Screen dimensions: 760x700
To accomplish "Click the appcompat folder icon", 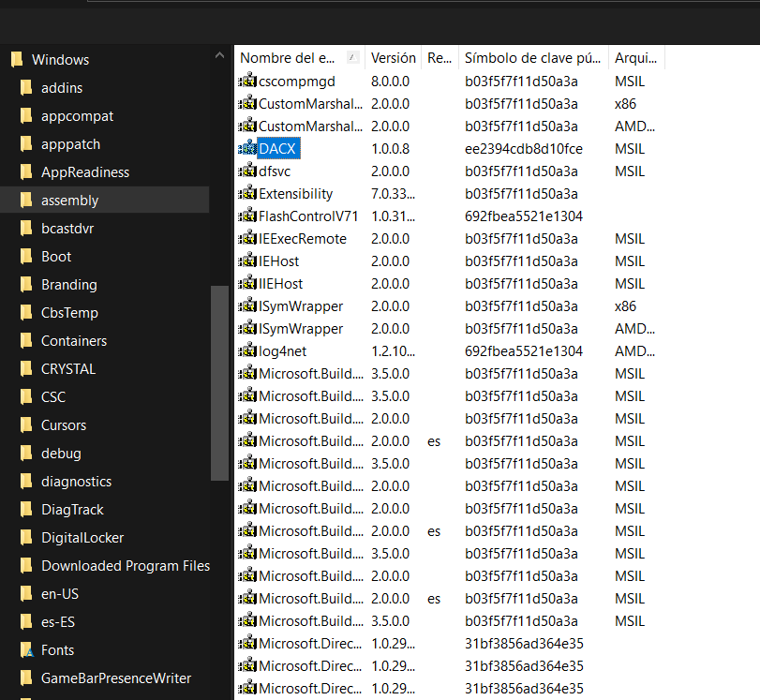I will [26, 116].
